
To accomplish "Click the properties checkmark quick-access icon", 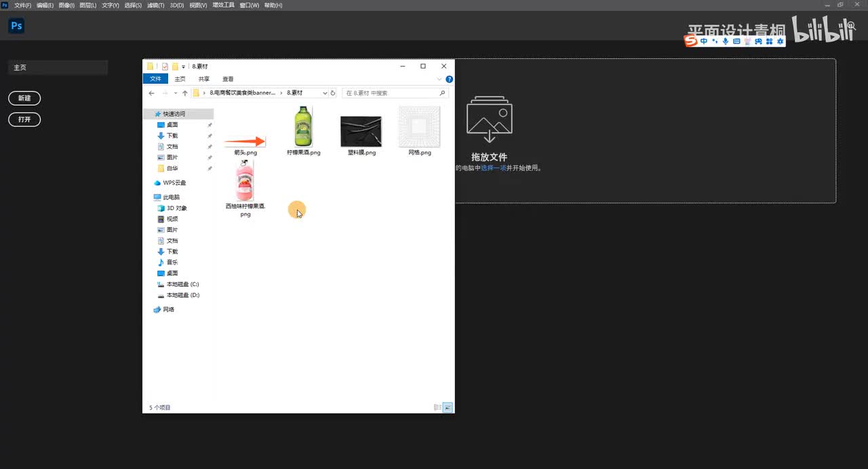I will click(165, 66).
